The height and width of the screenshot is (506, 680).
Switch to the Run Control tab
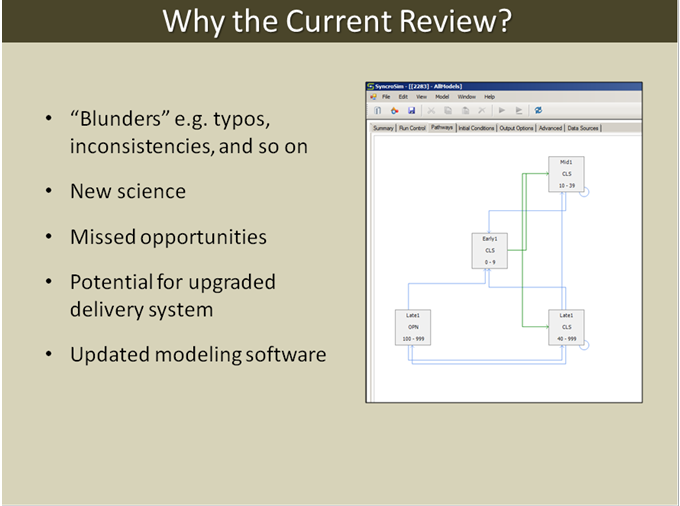click(412, 128)
